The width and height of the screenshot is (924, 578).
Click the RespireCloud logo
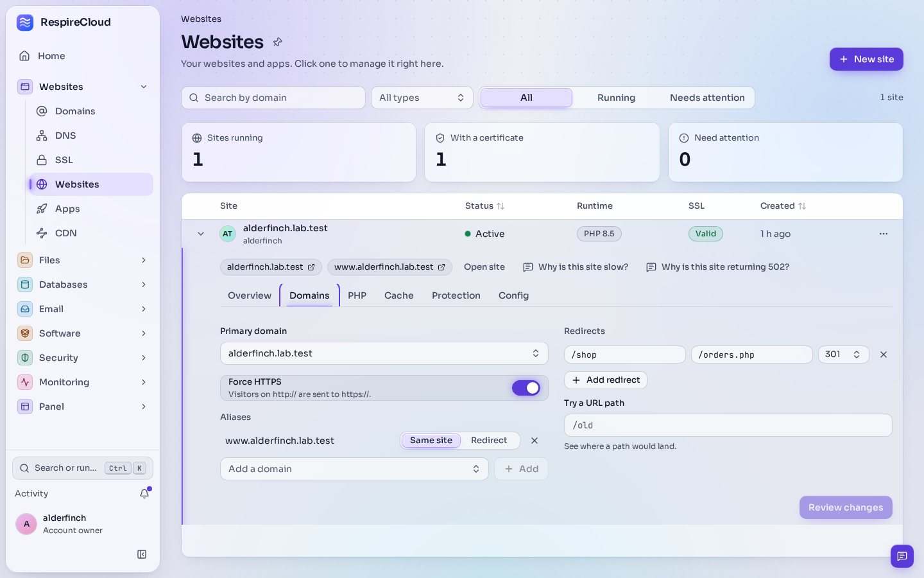[25, 22]
